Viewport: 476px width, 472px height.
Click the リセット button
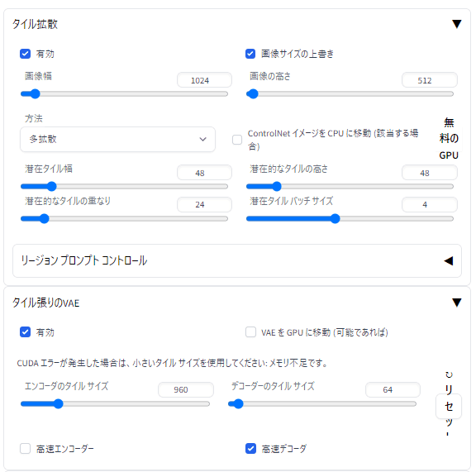pos(449,406)
